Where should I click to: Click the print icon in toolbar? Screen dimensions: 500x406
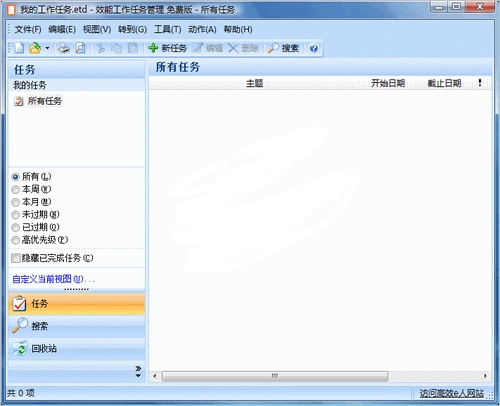pos(64,48)
